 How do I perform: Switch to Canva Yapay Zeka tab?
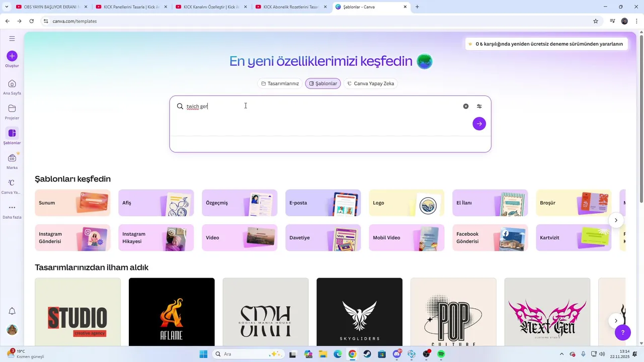pos(371,83)
